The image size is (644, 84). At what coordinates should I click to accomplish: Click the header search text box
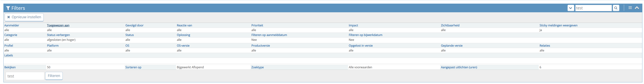coord(593,8)
